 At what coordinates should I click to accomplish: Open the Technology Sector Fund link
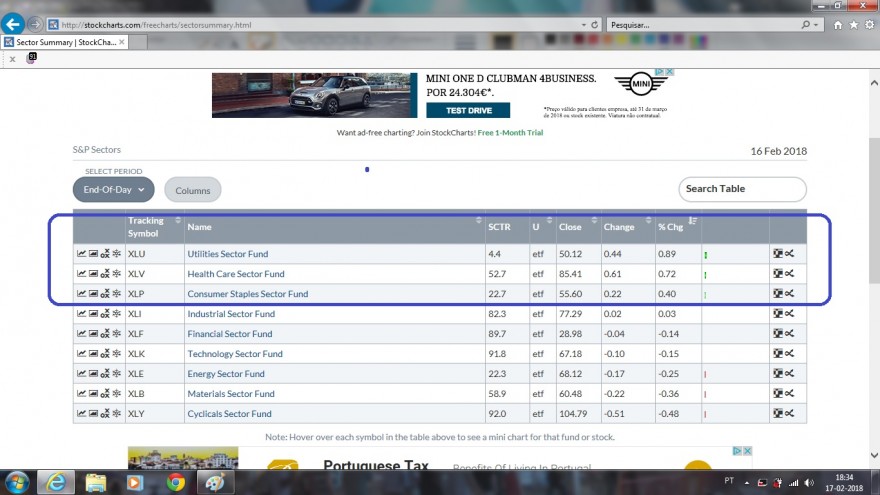pos(235,354)
